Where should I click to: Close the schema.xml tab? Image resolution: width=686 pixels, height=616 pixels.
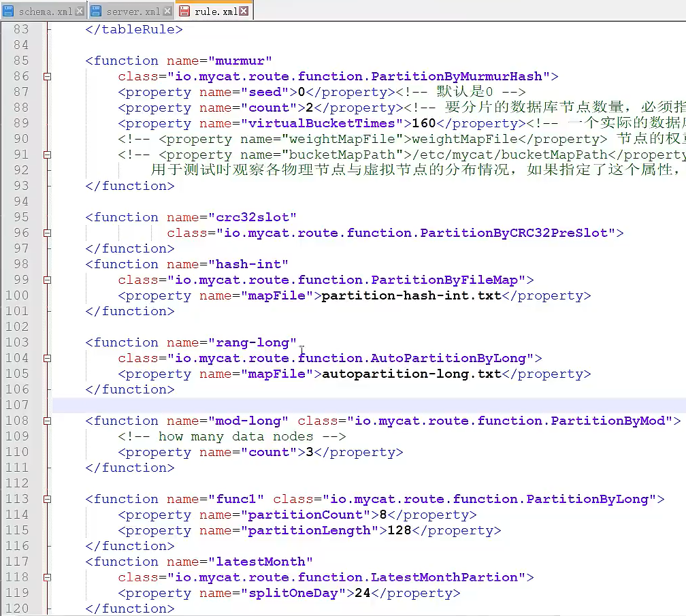(79, 12)
